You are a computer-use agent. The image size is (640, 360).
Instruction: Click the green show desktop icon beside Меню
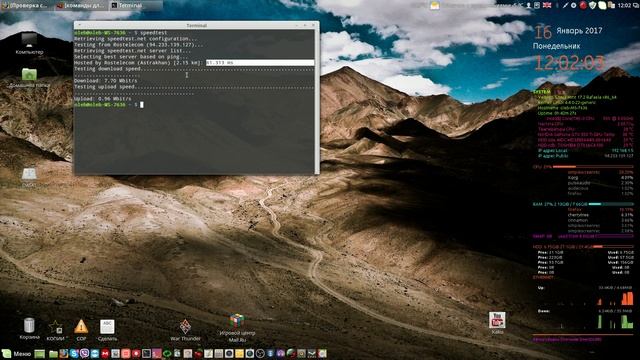tap(40, 354)
